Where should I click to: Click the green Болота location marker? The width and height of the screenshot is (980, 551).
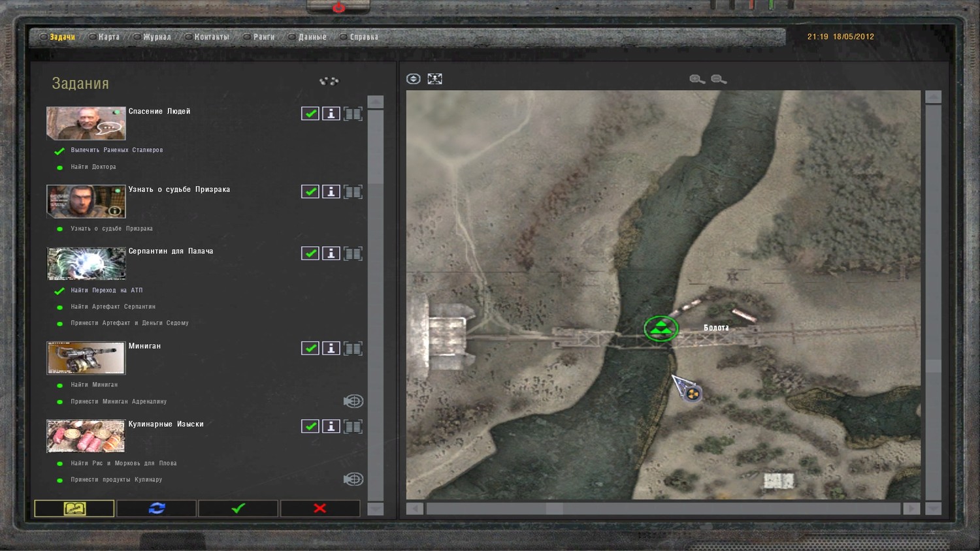point(661,328)
